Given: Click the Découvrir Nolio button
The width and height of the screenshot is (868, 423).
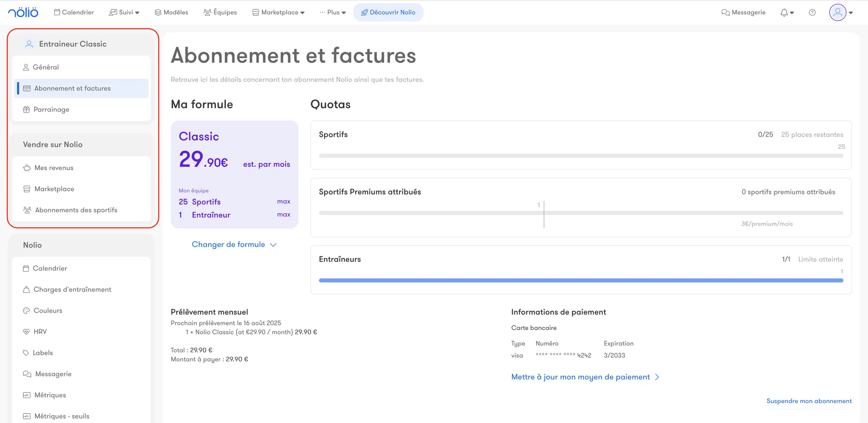Looking at the screenshot, I should coord(388,12).
